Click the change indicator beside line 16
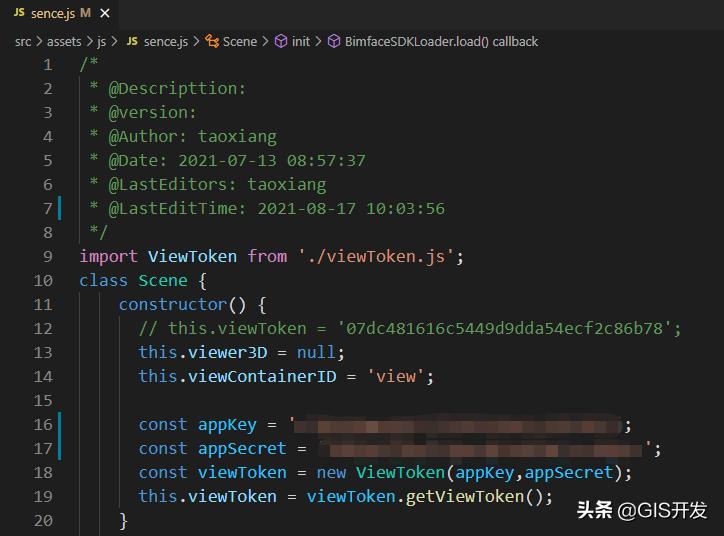Viewport: 724px width, 536px height. (x=60, y=424)
